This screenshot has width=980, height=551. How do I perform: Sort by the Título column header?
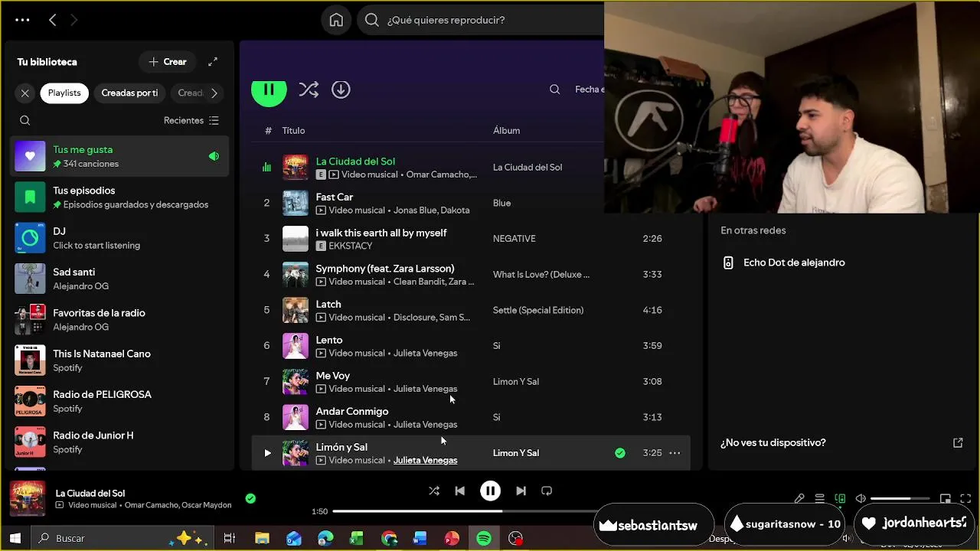click(x=293, y=131)
